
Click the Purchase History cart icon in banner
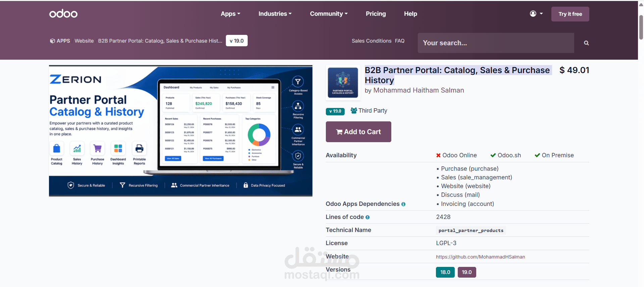98,148
